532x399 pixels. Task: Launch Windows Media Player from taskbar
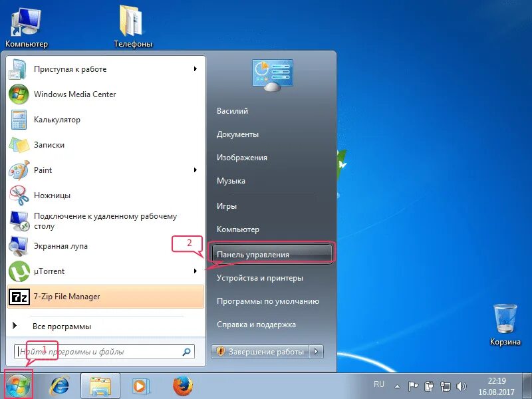pos(140,386)
